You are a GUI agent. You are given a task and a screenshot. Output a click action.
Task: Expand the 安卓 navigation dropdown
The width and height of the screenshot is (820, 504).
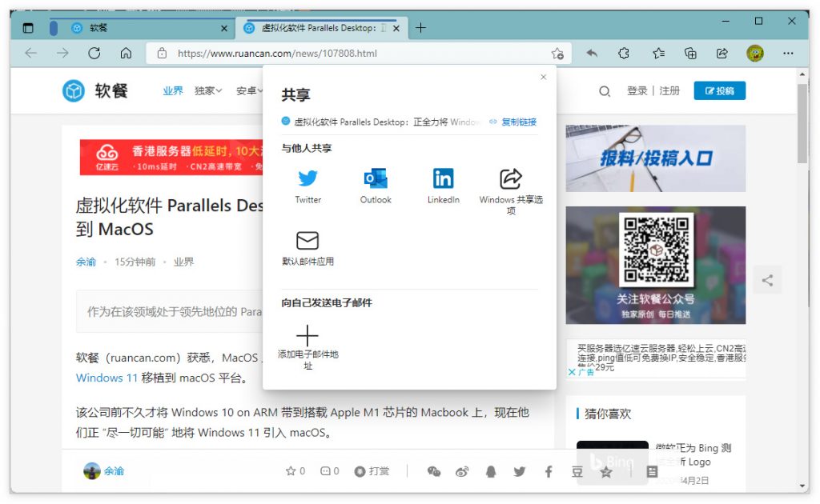click(249, 90)
